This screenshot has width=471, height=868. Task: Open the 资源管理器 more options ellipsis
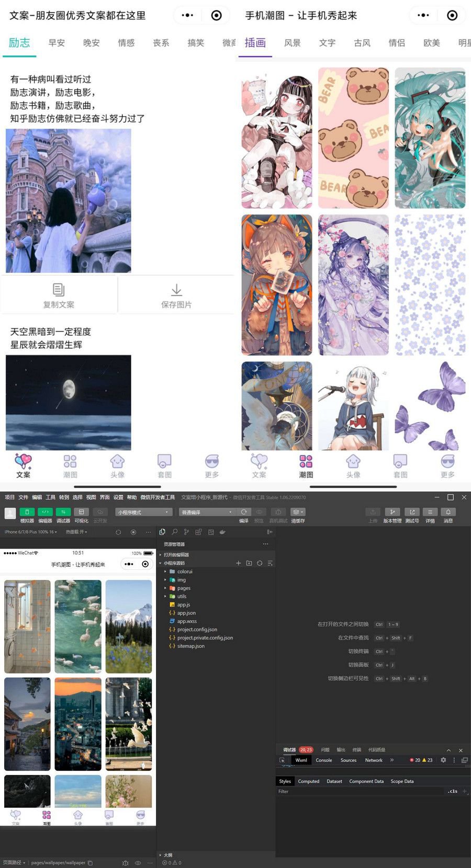click(265, 544)
